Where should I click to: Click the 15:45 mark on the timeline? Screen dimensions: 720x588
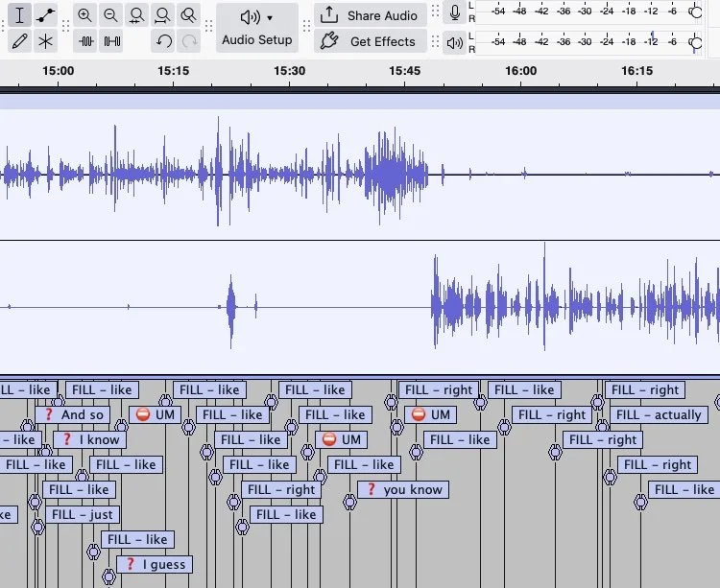404,71
